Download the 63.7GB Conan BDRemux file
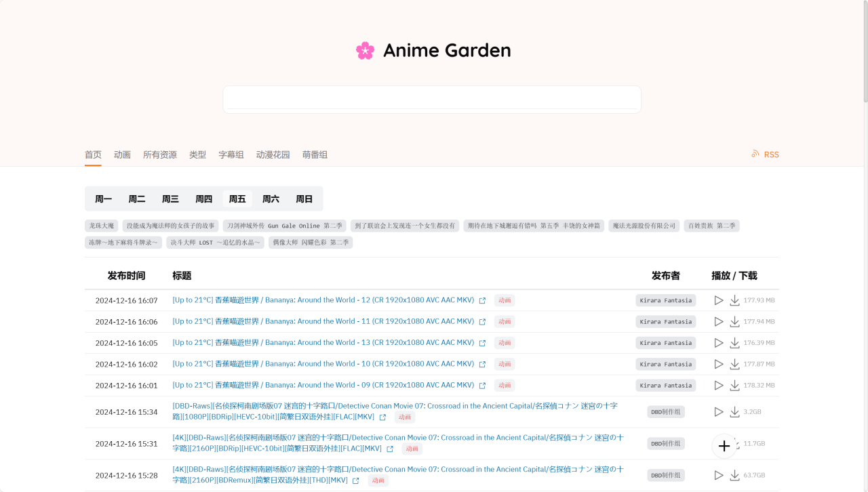The image size is (868, 492). point(734,475)
